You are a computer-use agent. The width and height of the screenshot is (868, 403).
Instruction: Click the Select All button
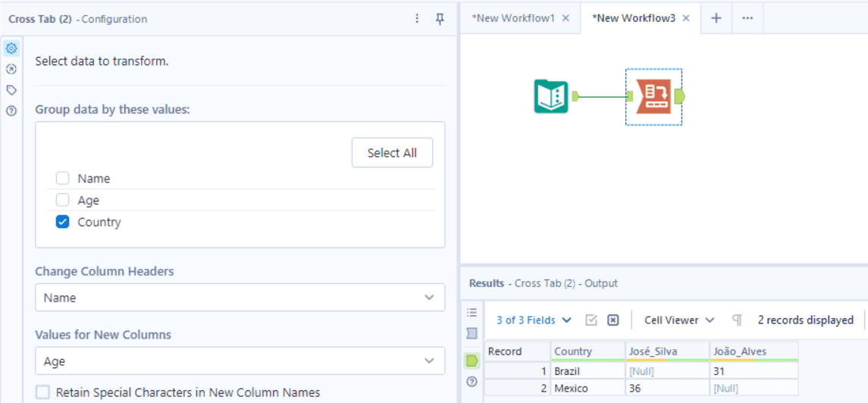(392, 153)
